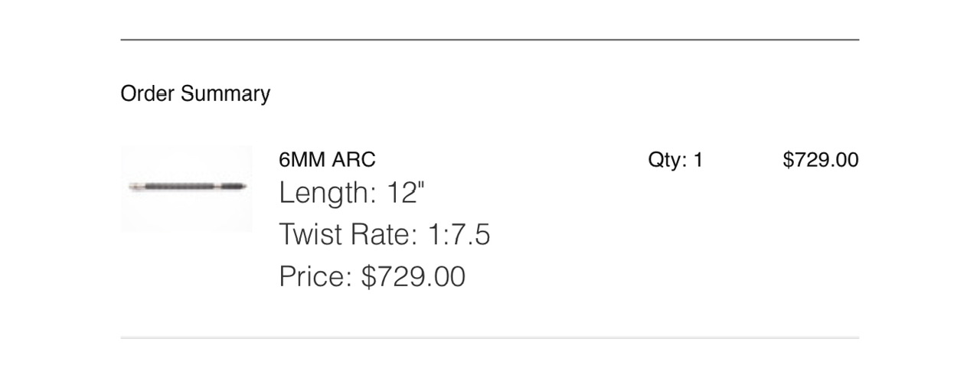Screen dimensions: 980x388
Task: Click the 1:7.5 twist rate value
Action: click(x=459, y=234)
